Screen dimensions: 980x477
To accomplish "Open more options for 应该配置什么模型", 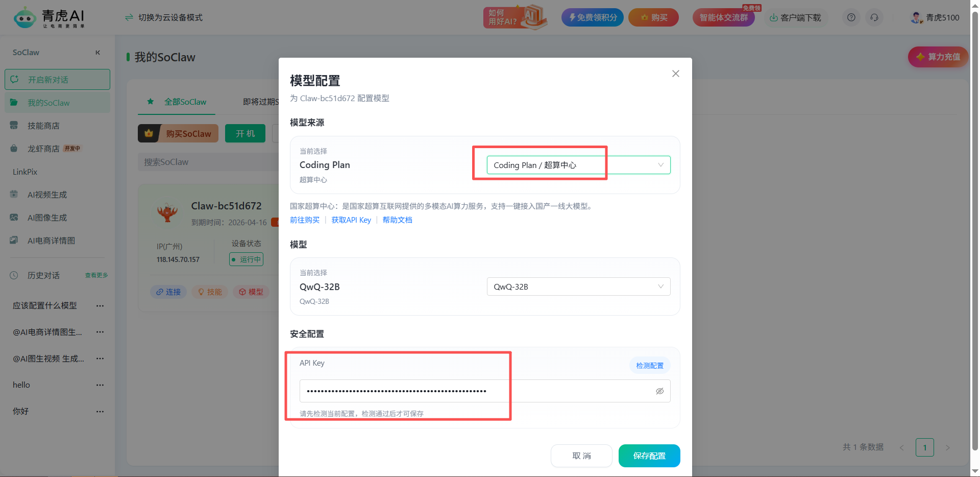I will pyautogui.click(x=100, y=306).
